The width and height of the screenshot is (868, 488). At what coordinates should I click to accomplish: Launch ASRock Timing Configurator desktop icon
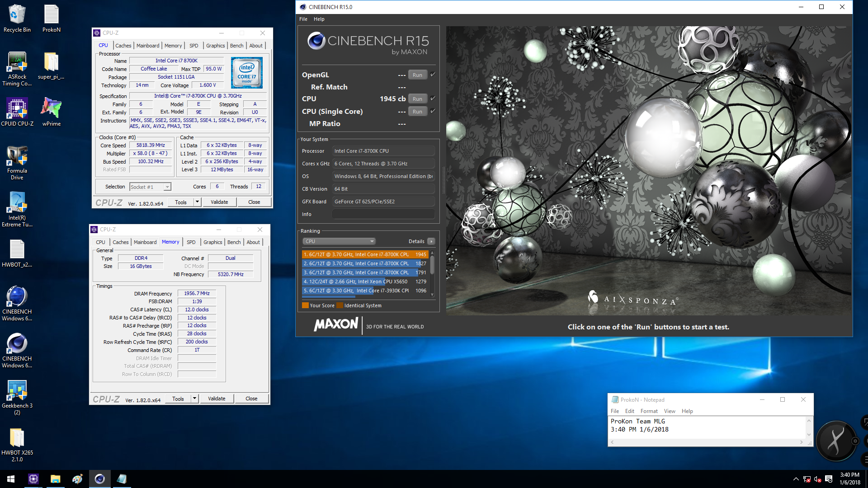point(17,69)
